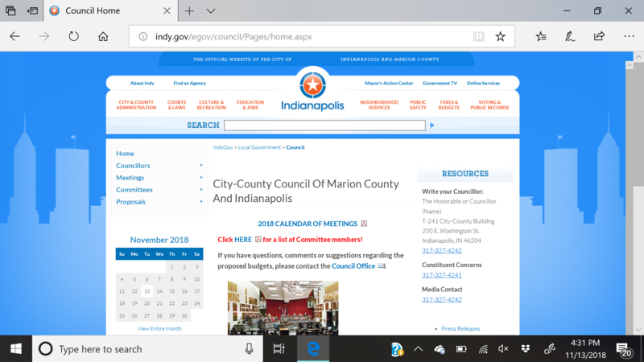Open City & County Administration menu

tap(136, 105)
